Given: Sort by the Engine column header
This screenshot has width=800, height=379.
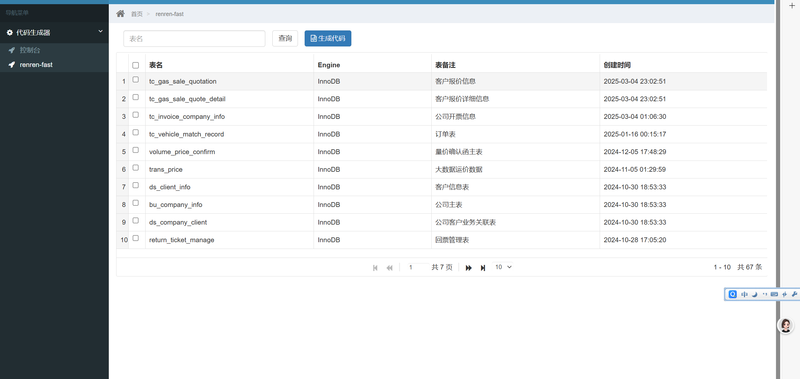Looking at the screenshot, I should tap(329, 65).
